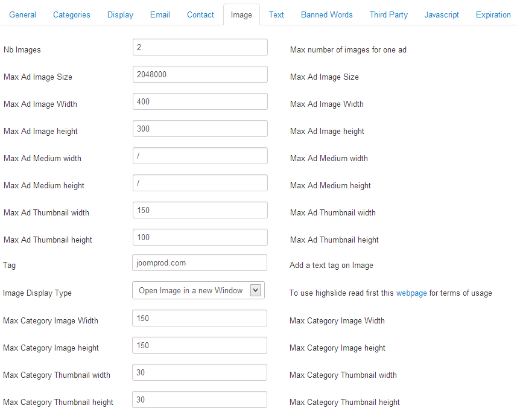
Task: Open the Display tab
Action: point(120,15)
